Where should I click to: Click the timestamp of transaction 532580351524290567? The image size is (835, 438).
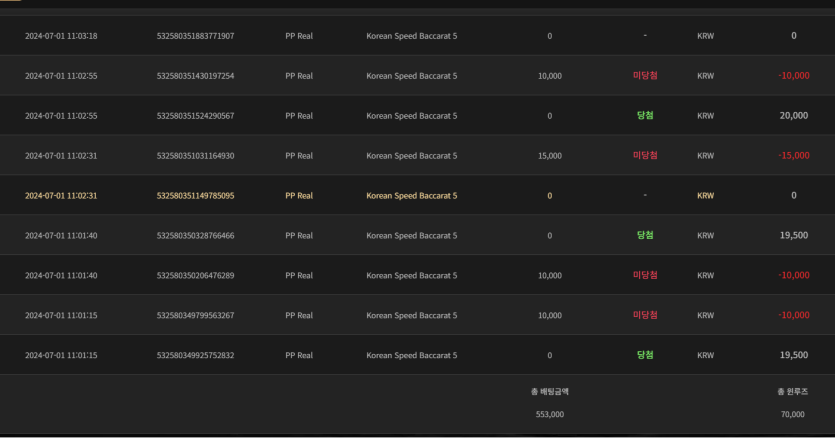click(x=61, y=116)
